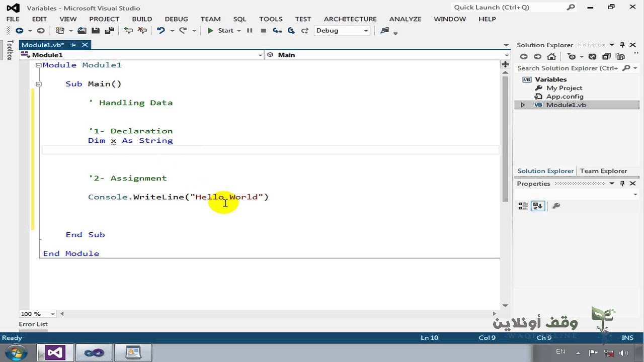Click the Solution Explorer Back icon
644x362 pixels.
click(524, 57)
